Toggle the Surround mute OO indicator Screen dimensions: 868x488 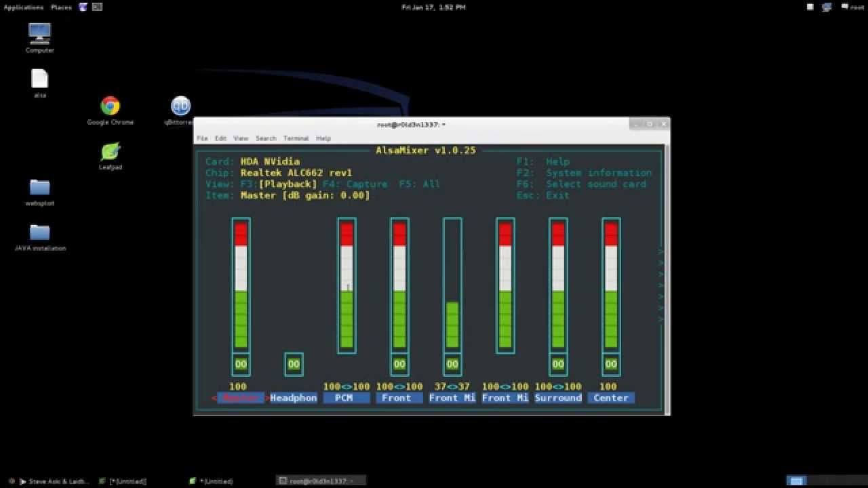click(558, 364)
